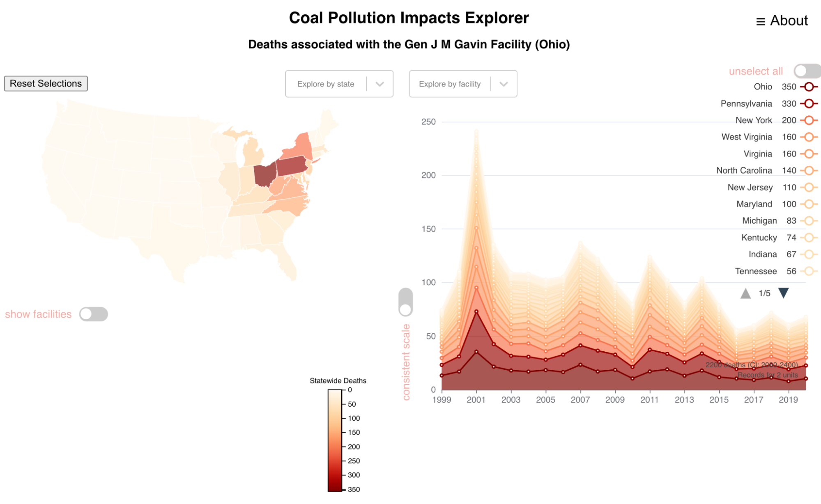The width and height of the screenshot is (821, 504).
Task: Click the Virginia circle marker in the legend
Action: [x=808, y=153]
